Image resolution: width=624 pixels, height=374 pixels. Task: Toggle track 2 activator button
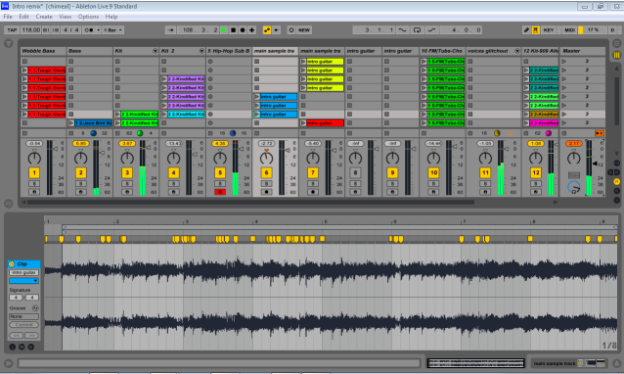81,173
